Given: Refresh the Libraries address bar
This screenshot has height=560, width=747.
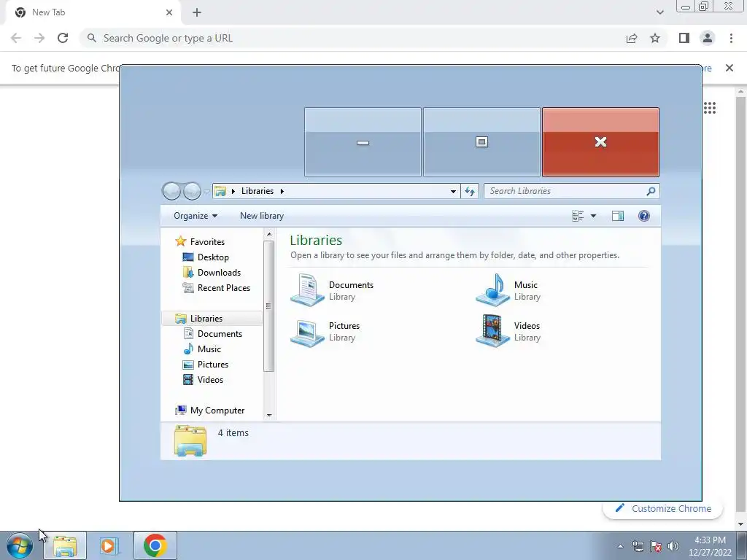Looking at the screenshot, I should point(470,191).
